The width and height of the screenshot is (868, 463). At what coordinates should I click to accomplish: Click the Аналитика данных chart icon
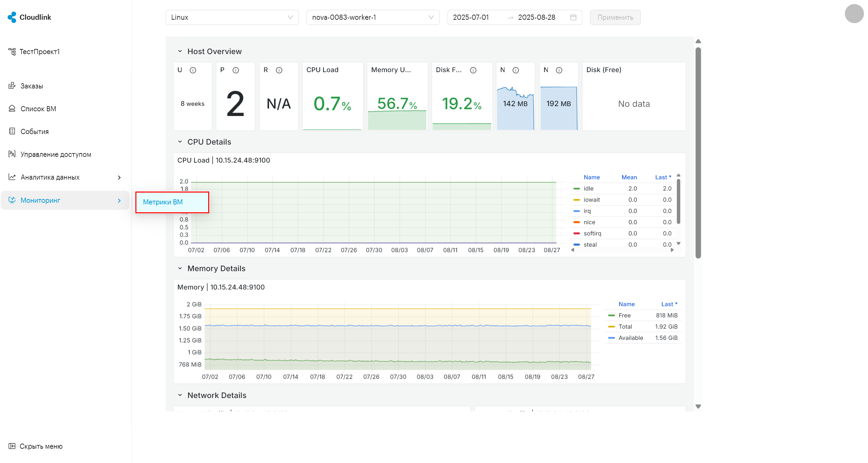[x=12, y=177]
